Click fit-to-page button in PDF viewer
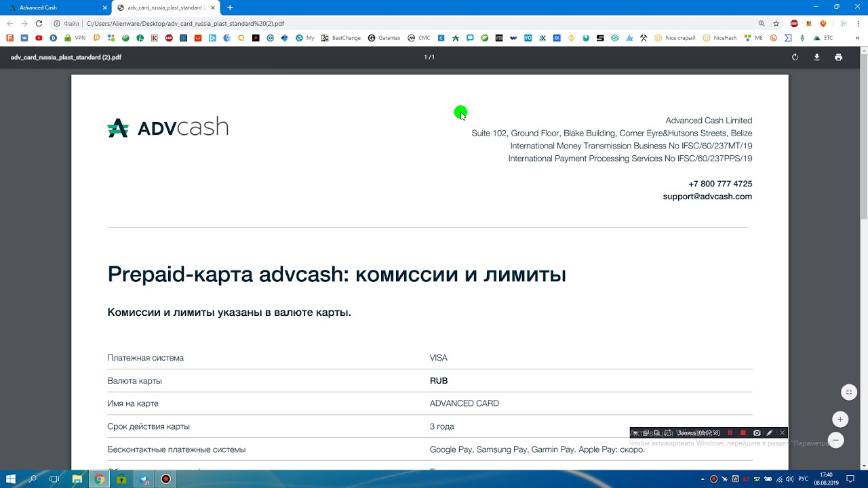Screen dimensions: 868x488 coord(848,392)
